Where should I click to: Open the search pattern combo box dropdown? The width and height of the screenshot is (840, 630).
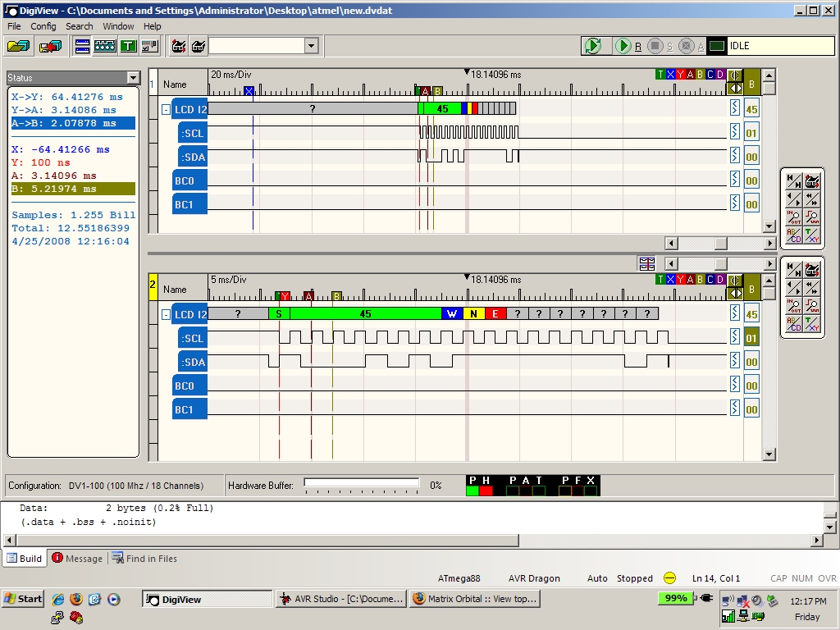pyautogui.click(x=311, y=46)
